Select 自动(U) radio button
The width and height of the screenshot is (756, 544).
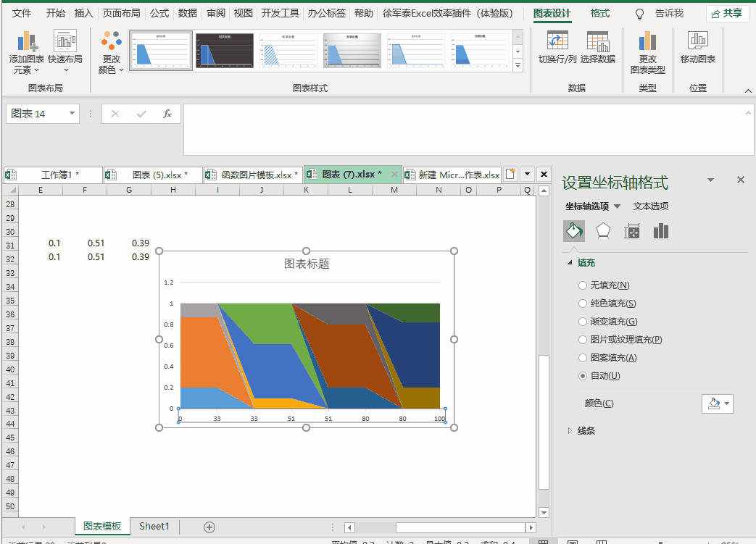coord(583,376)
